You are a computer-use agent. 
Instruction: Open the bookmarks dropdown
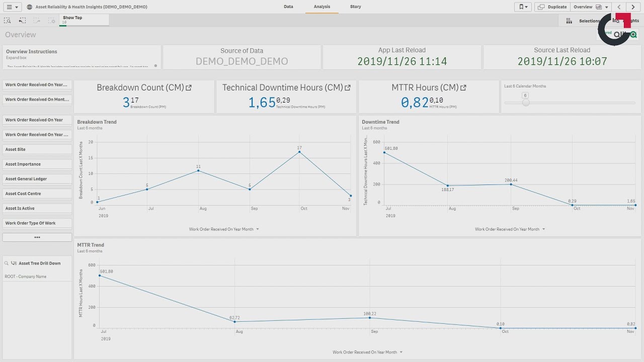pyautogui.click(x=523, y=7)
